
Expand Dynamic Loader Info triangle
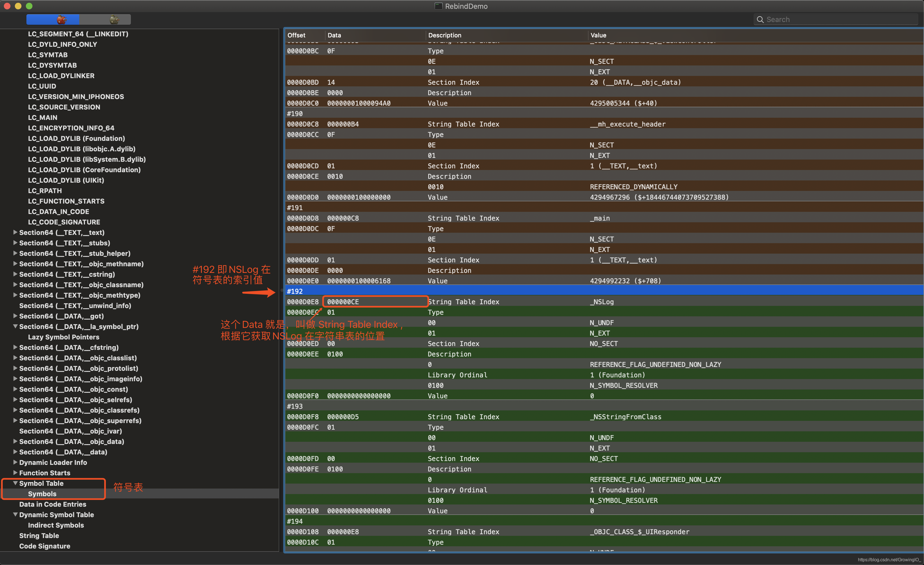pyautogui.click(x=15, y=462)
